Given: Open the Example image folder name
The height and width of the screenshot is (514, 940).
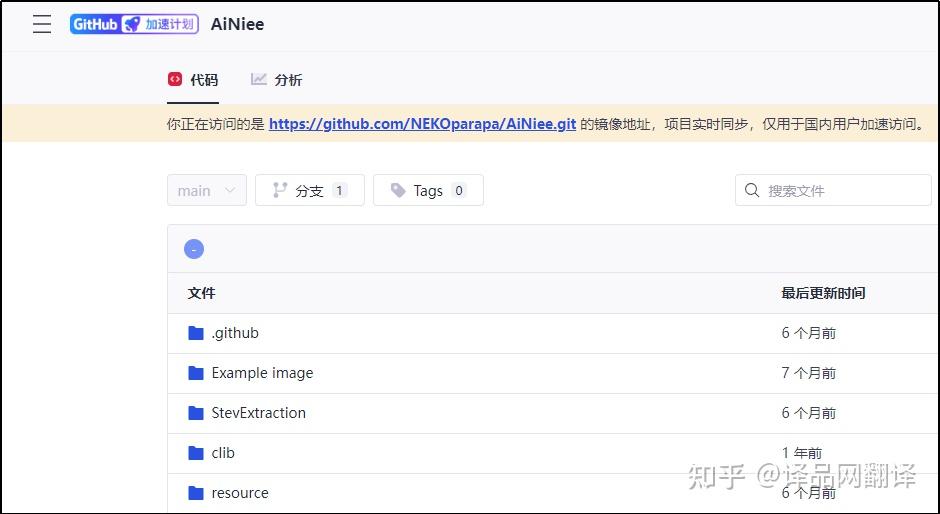Looking at the screenshot, I should 262,373.
